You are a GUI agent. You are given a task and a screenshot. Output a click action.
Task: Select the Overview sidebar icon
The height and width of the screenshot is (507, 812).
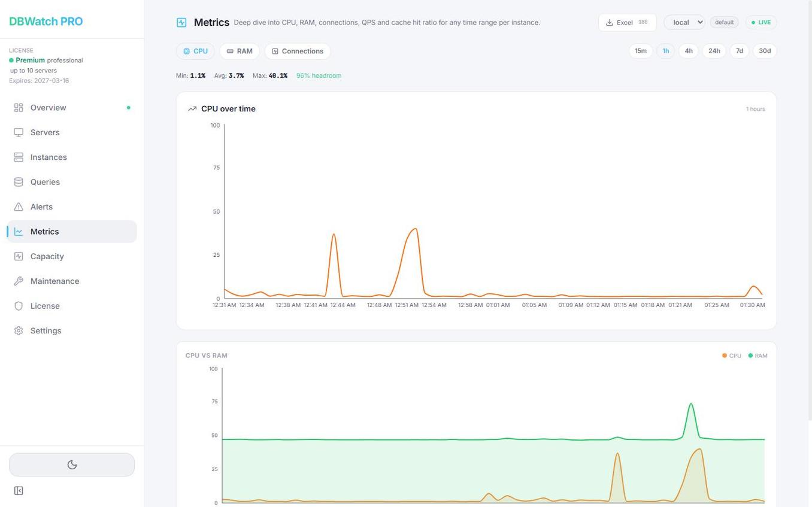pyautogui.click(x=19, y=108)
